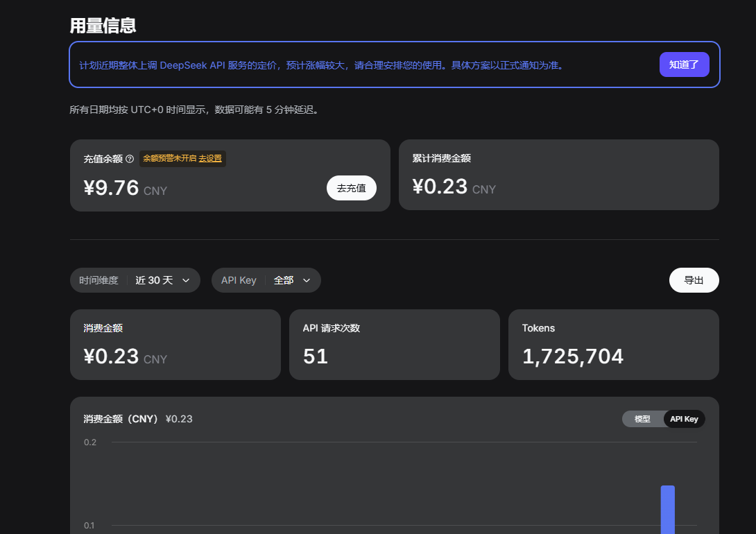Click the chevron arrow beside 近 30 天

coord(186,280)
